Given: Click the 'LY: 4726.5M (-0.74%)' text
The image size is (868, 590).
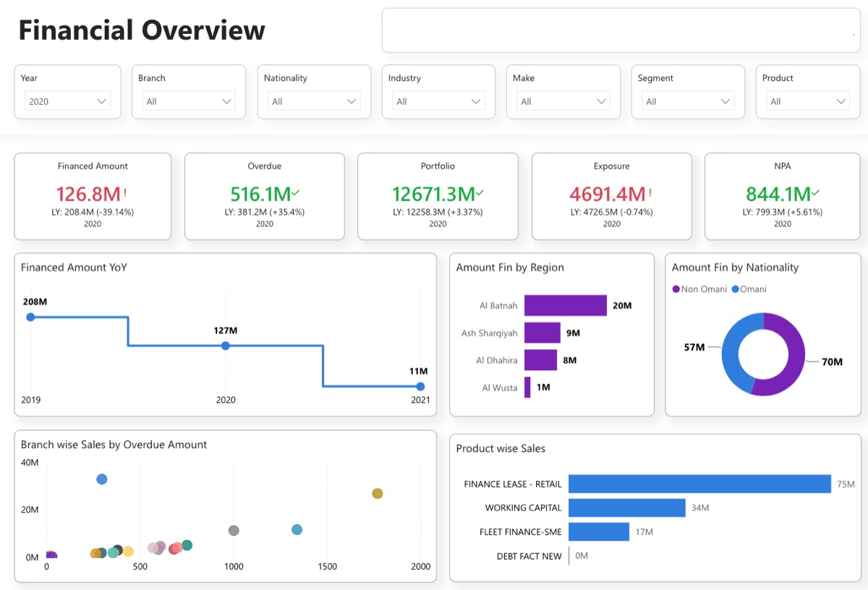Looking at the screenshot, I should pos(612,213).
